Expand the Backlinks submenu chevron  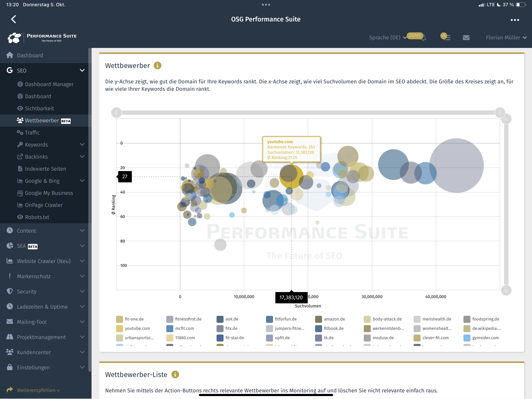pos(82,156)
